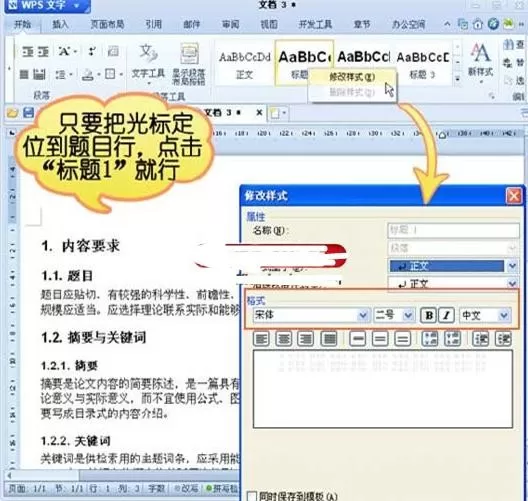Click the save disk icon in quick toolbar
The width and height of the screenshot is (528, 501).
pyautogui.click(x=28, y=112)
